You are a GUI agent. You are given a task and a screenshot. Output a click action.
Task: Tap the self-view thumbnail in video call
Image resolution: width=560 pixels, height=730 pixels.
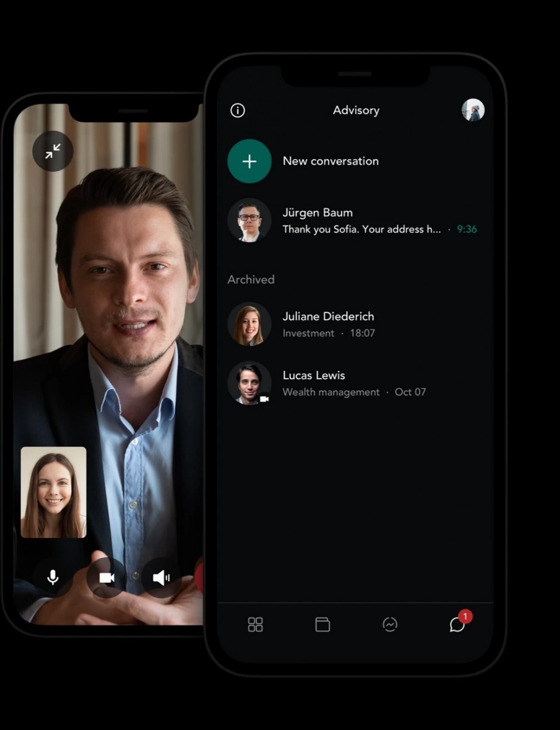coord(54,492)
